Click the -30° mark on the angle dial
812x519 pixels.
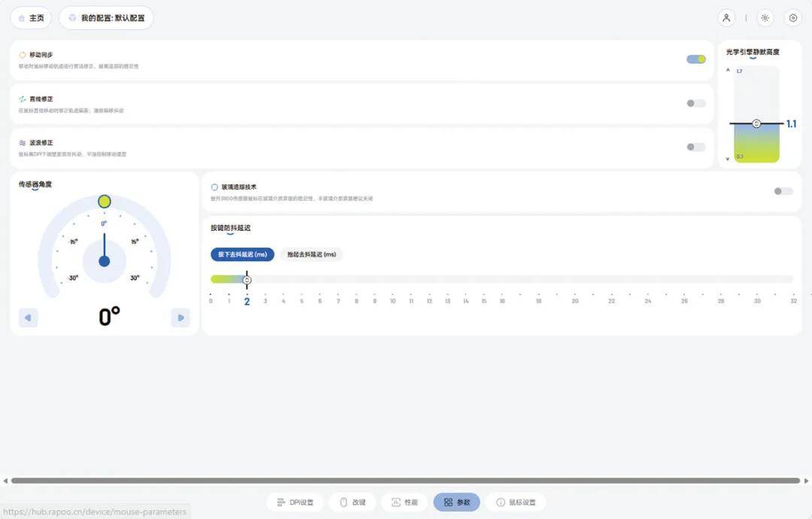pos(73,278)
